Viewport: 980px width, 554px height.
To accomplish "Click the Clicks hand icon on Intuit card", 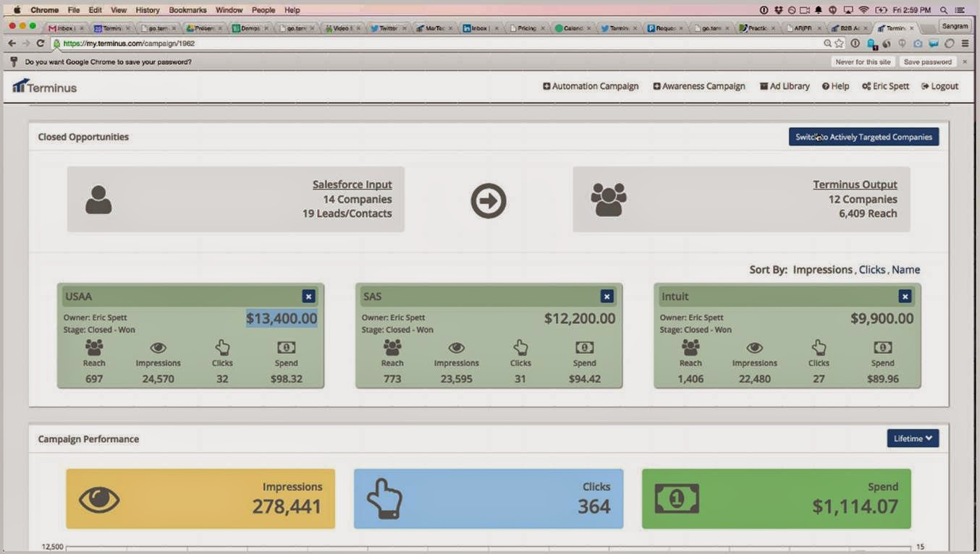I will pos(819,348).
